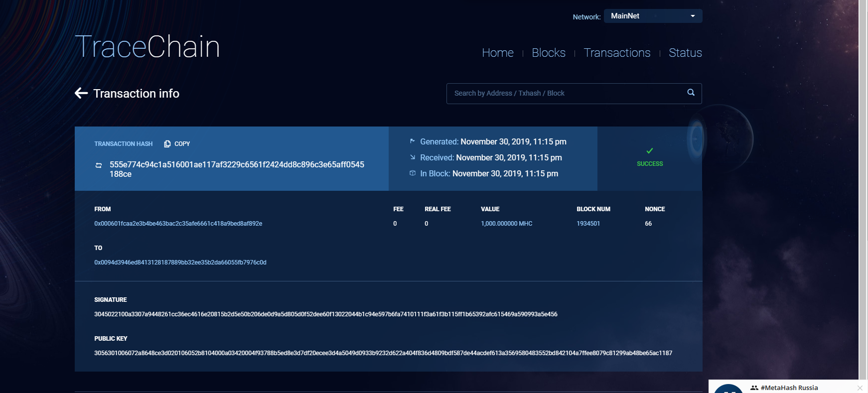Click the cube icon beside In Block

(x=413, y=173)
